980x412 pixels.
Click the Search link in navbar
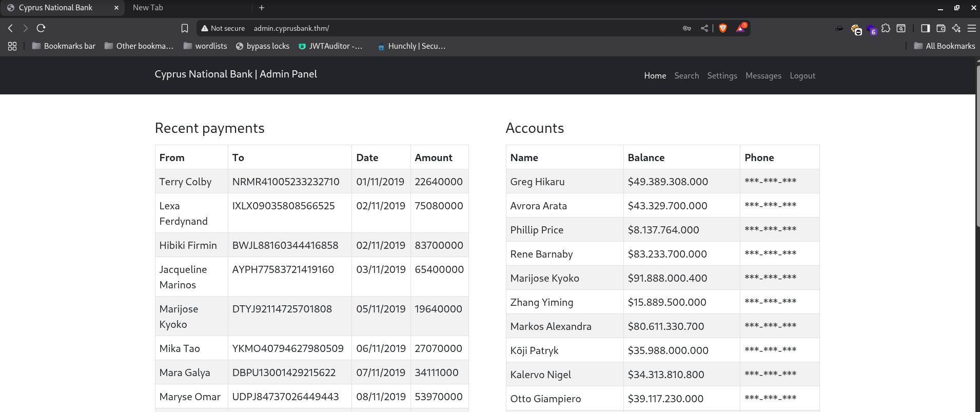(x=687, y=76)
